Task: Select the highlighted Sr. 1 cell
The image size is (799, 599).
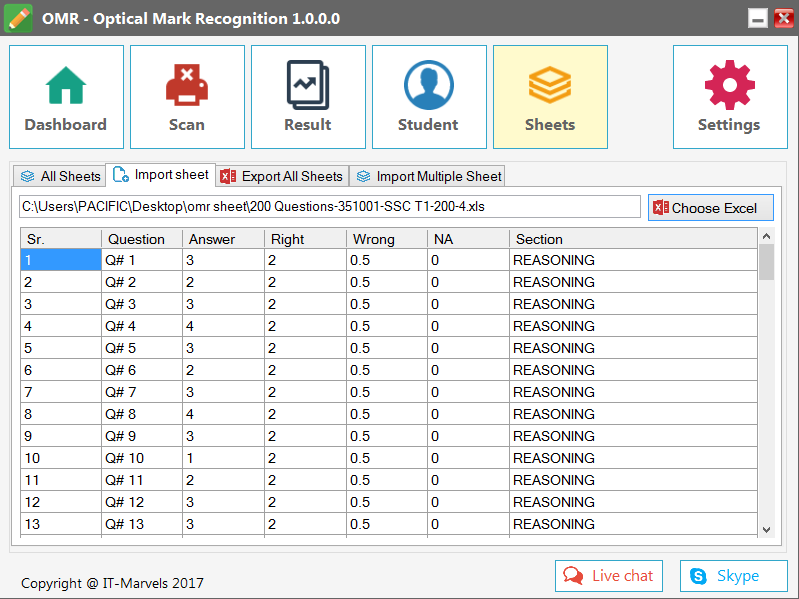Action: (x=61, y=260)
